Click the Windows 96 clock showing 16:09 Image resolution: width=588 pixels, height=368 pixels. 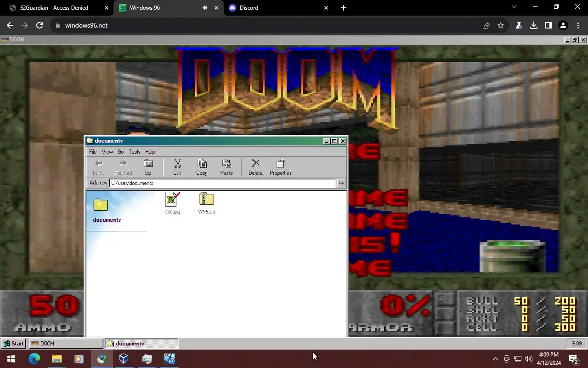[576, 344]
